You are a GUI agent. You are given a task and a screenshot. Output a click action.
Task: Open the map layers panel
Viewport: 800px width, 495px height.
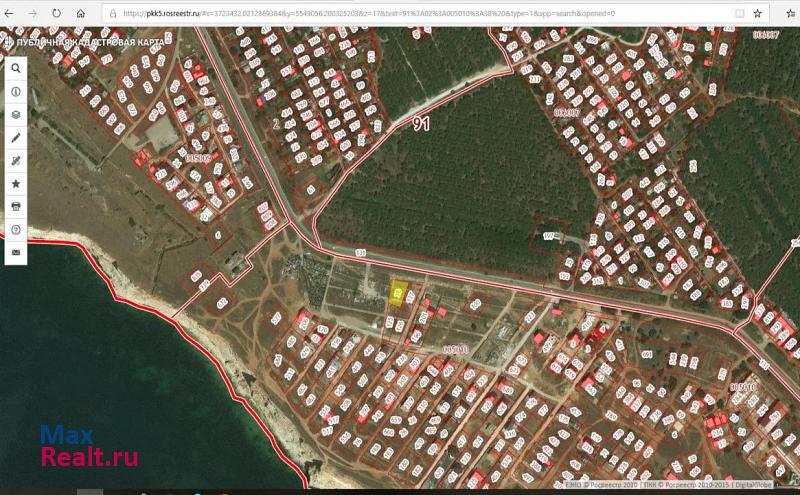[x=16, y=114]
